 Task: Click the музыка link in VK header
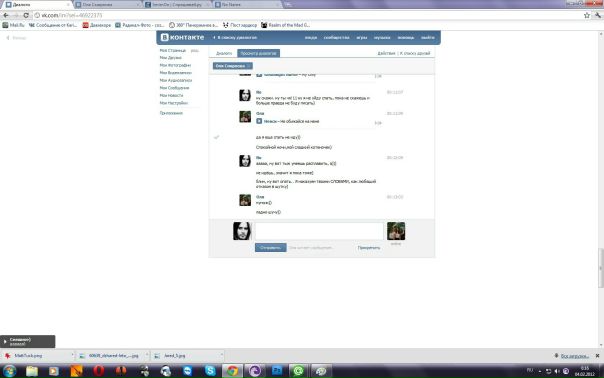click(382, 38)
